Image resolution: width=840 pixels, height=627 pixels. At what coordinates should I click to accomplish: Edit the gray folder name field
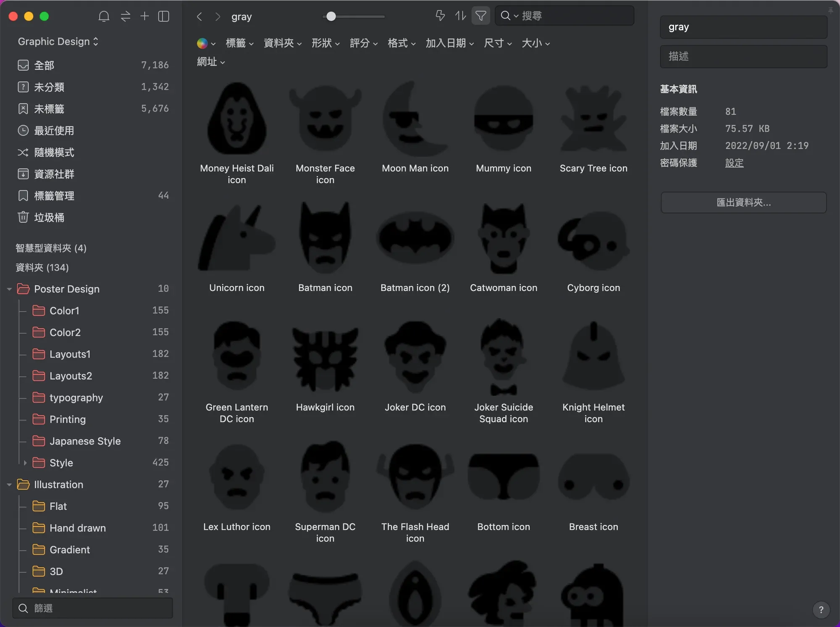tap(743, 27)
